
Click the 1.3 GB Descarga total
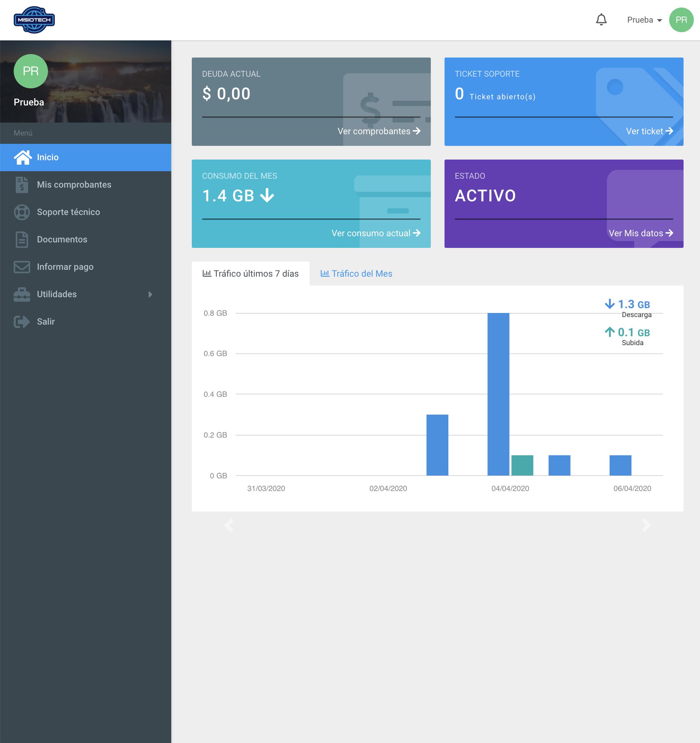pyautogui.click(x=634, y=305)
